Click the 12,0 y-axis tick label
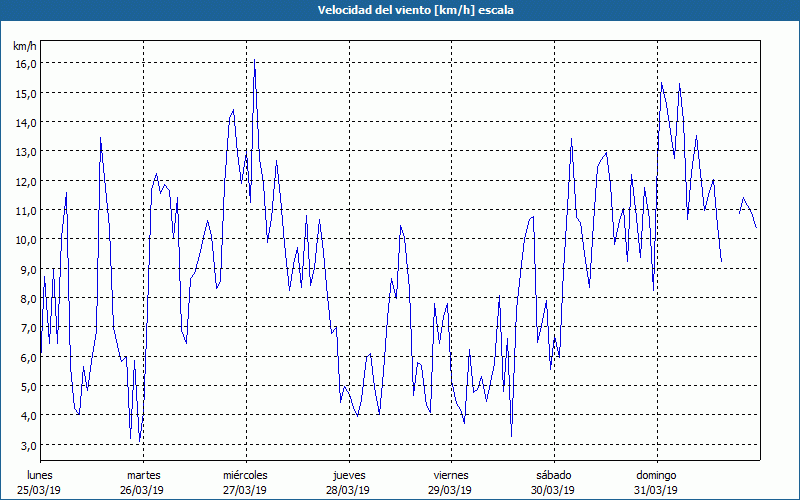 tap(25, 181)
